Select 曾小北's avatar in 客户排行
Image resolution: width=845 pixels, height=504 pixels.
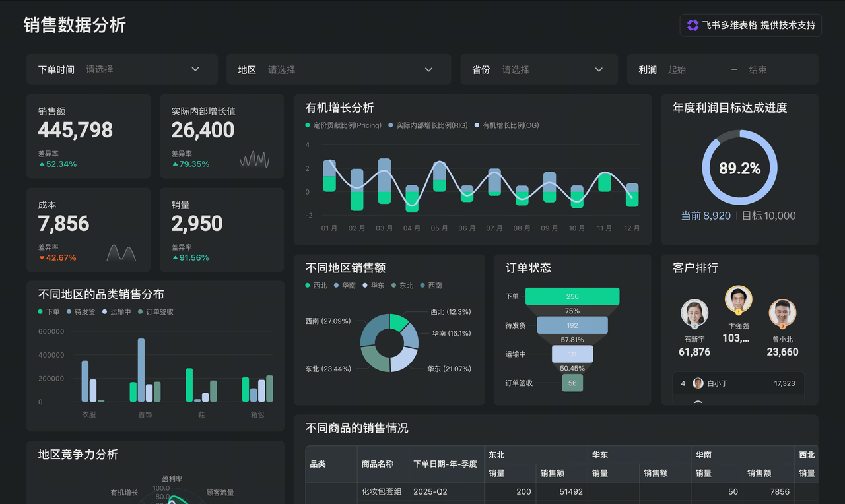point(782,313)
